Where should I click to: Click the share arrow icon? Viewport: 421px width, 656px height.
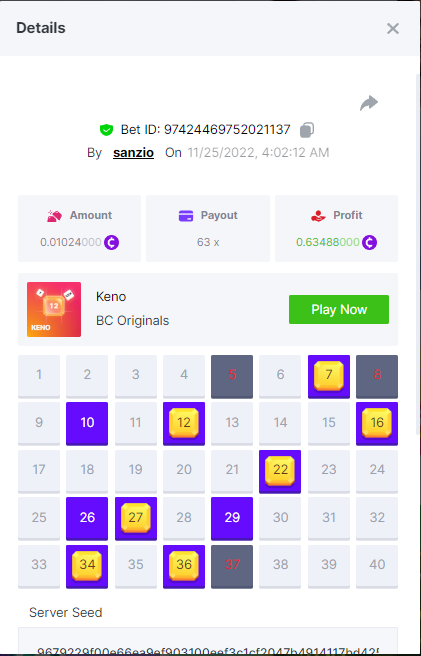click(369, 103)
